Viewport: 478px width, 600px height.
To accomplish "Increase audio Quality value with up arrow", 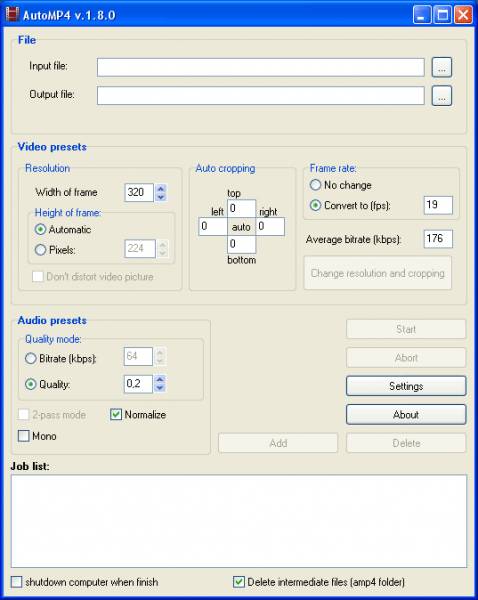I will click(x=160, y=380).
